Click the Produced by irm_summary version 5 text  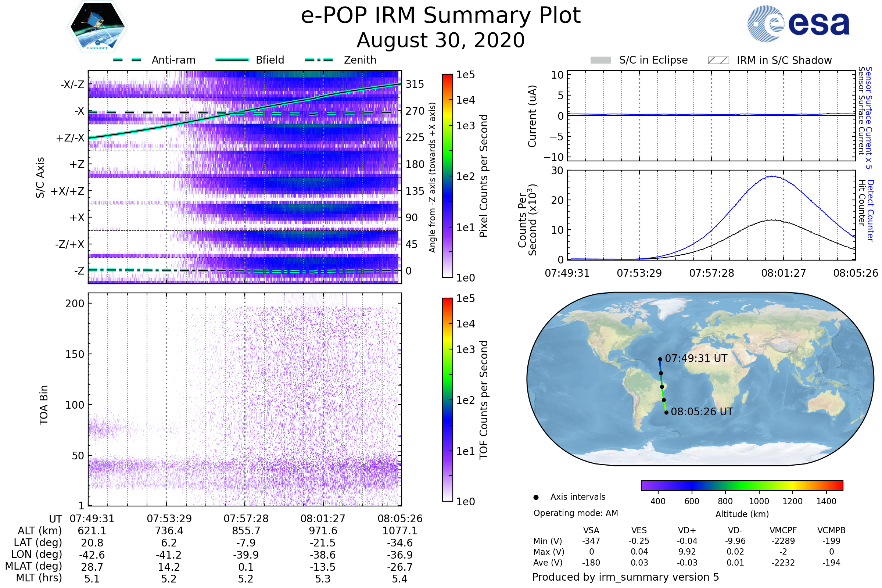(625, 577)
